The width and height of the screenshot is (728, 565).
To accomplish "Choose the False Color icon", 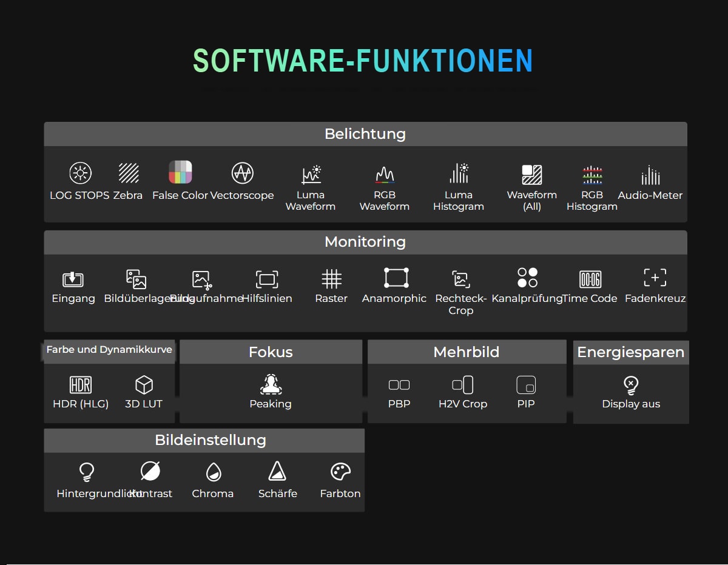I will point(180,172).
